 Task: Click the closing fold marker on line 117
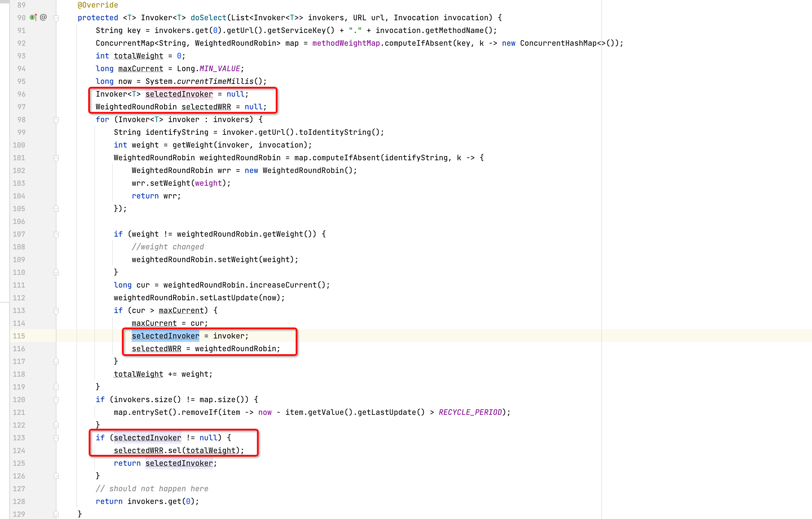point(56,361)
